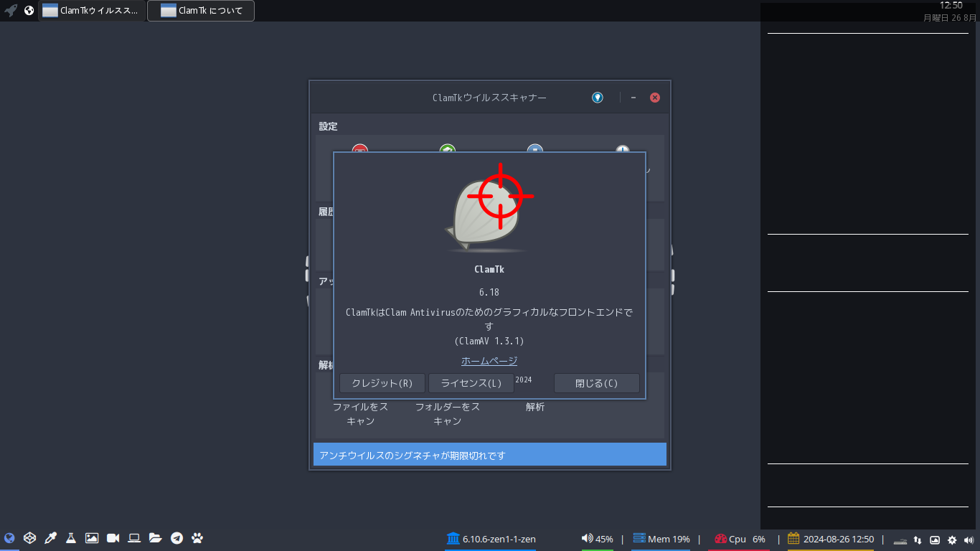Open the flask icon launcher
Screen dimensions: 980x551
[x=71, y=538]
